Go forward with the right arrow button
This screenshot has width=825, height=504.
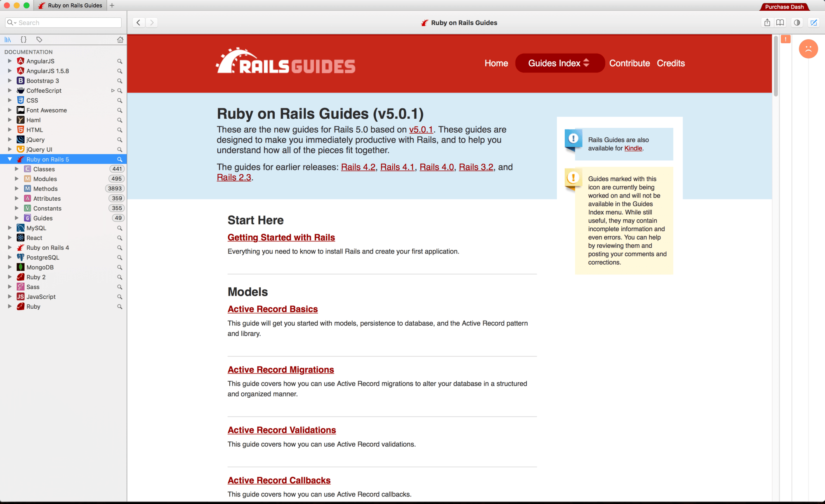click(x=152, y=23)
